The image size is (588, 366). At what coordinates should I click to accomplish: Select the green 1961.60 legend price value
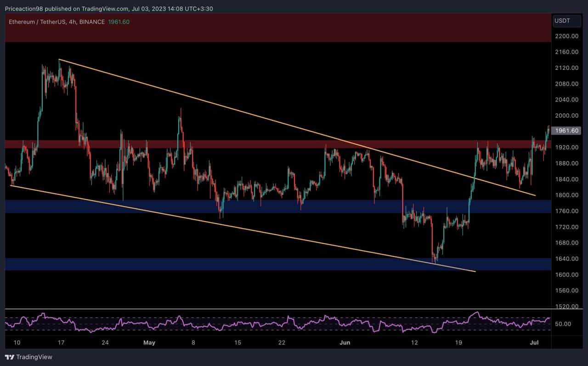pyautogui.click(x=118, y=22)
